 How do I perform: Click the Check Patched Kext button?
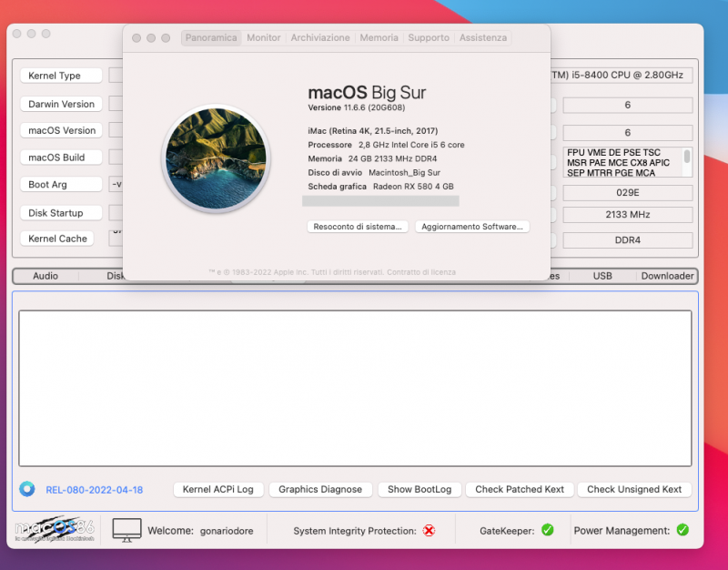pyautogui.click(x=520, y=489)
